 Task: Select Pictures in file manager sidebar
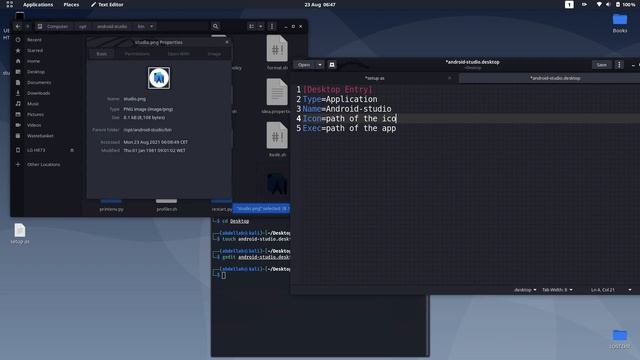[x=35, y=114]
